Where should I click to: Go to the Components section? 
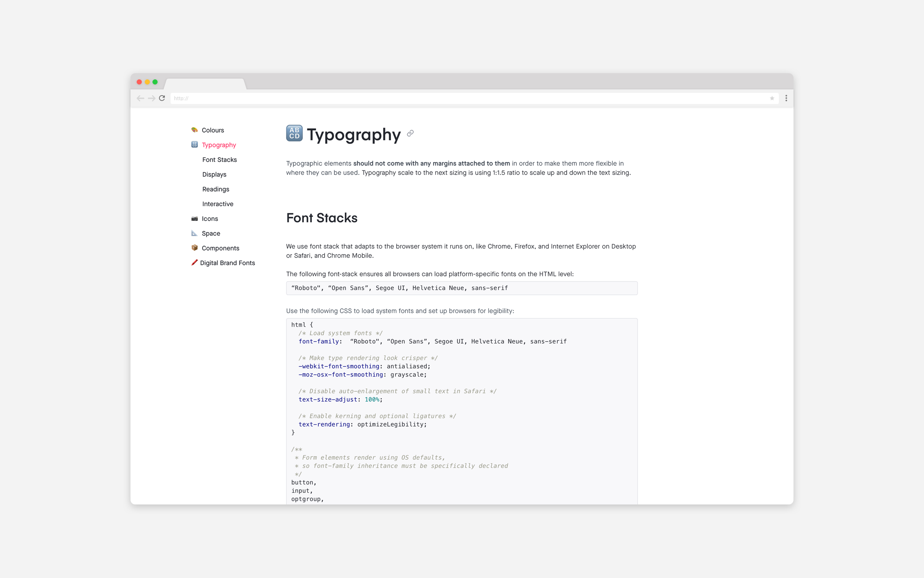tap(220, 248)
